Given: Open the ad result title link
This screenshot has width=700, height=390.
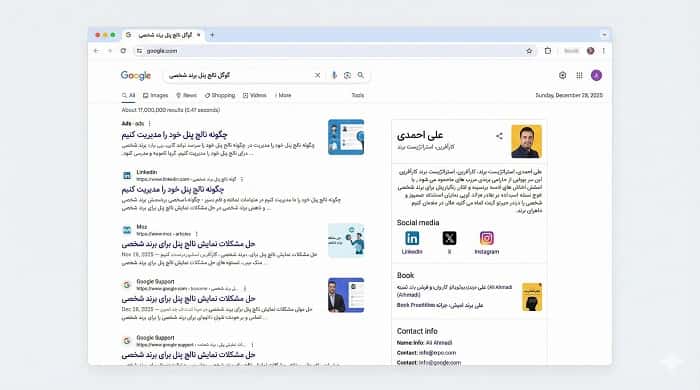Looking at the screenshot, I should 175,134.
